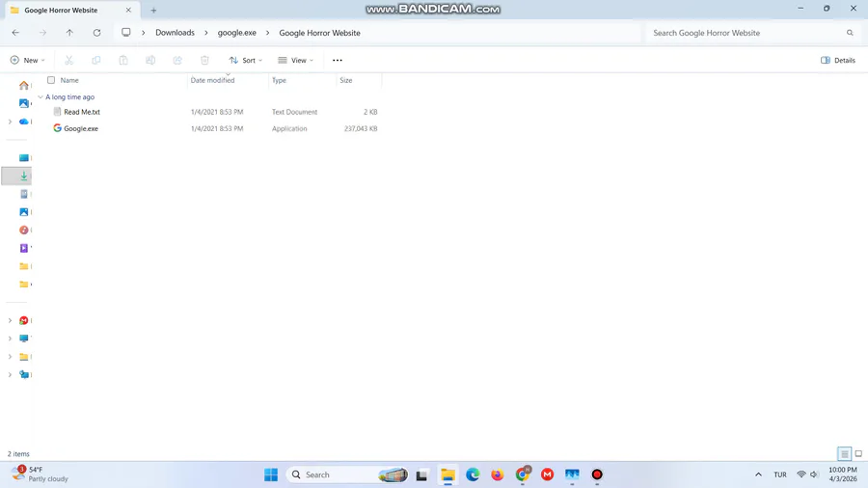
Task: Show hidden system tray icons
Action: click(x=758, y=474)
